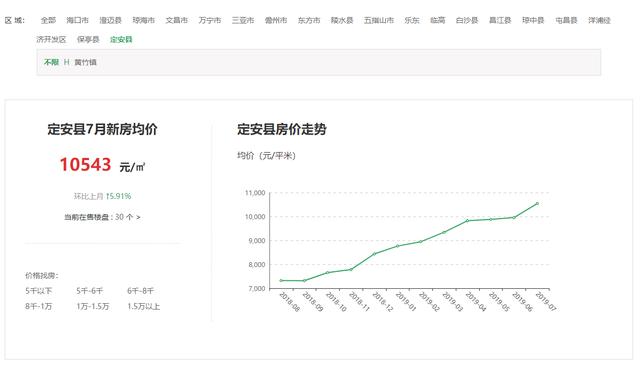Select price range 6千-8千
This screenshot has height=367, width=640.
click(140, 291)
